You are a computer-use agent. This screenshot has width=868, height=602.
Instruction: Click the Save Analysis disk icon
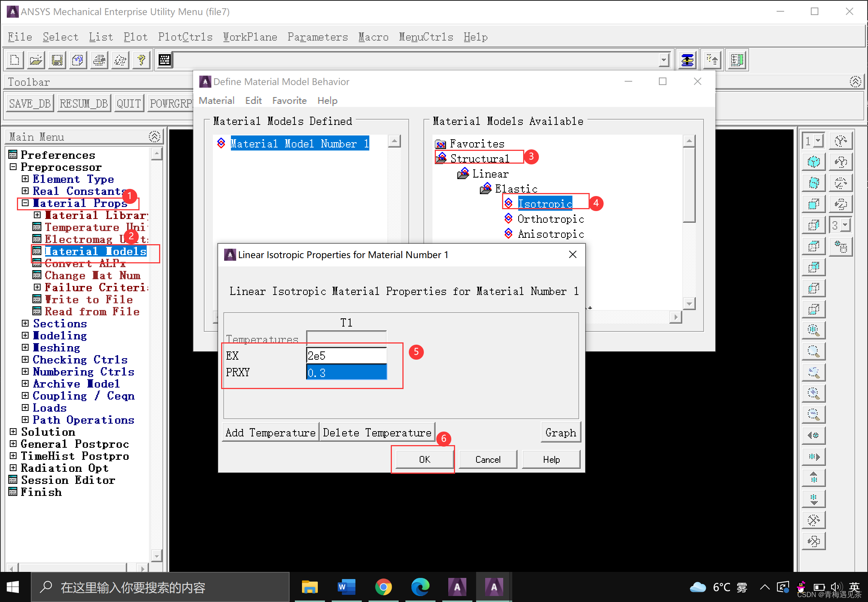(x=57, y=60)
